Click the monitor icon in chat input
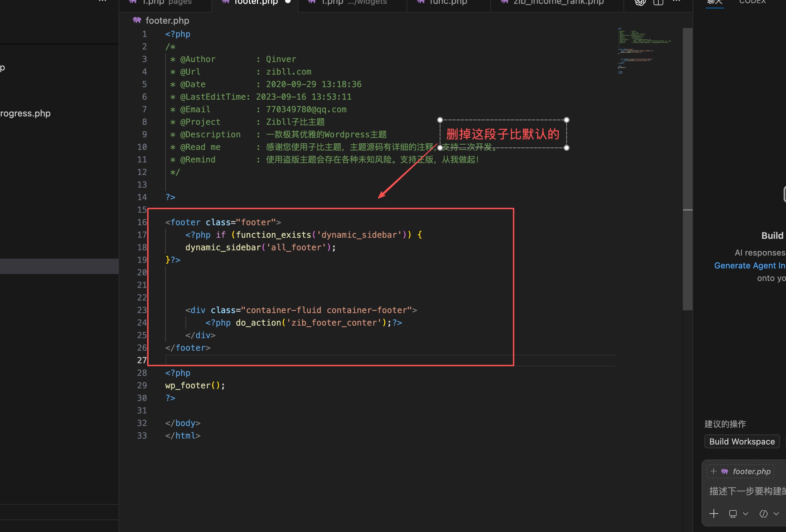 click(733, 514)
